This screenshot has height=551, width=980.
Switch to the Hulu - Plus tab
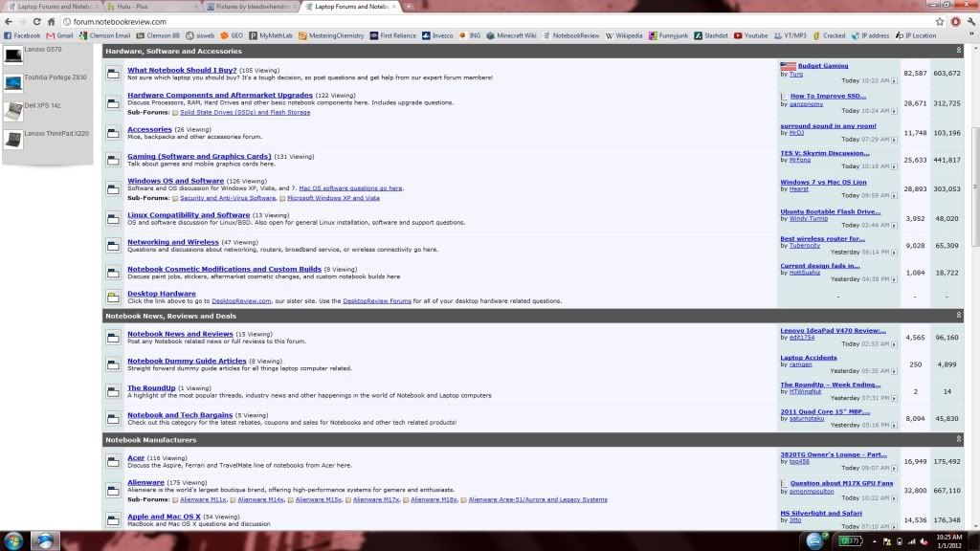pyautogui.click(x=150, y=7)
